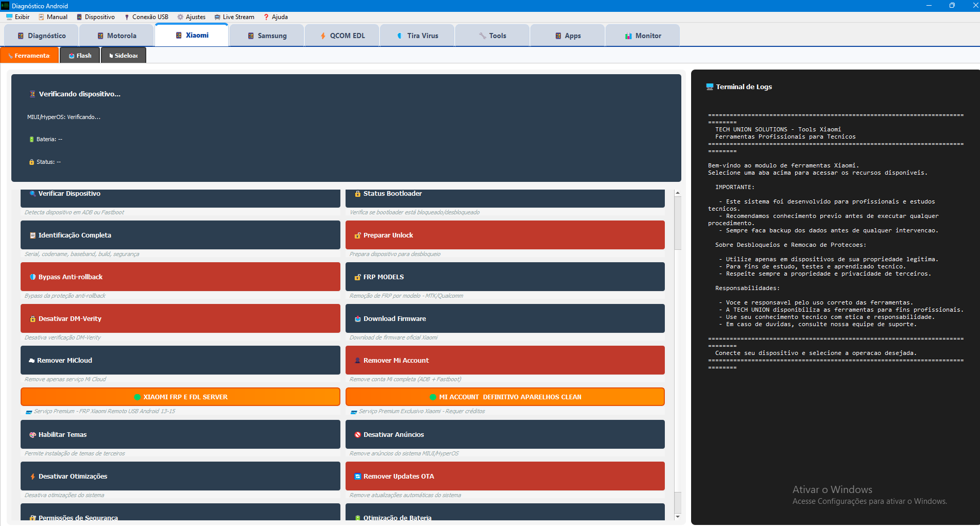Image resolution: width=980 pixels, height=526 pixels.
Task: Select the Ferramentas sub-tab
Action: pos(30,55)
